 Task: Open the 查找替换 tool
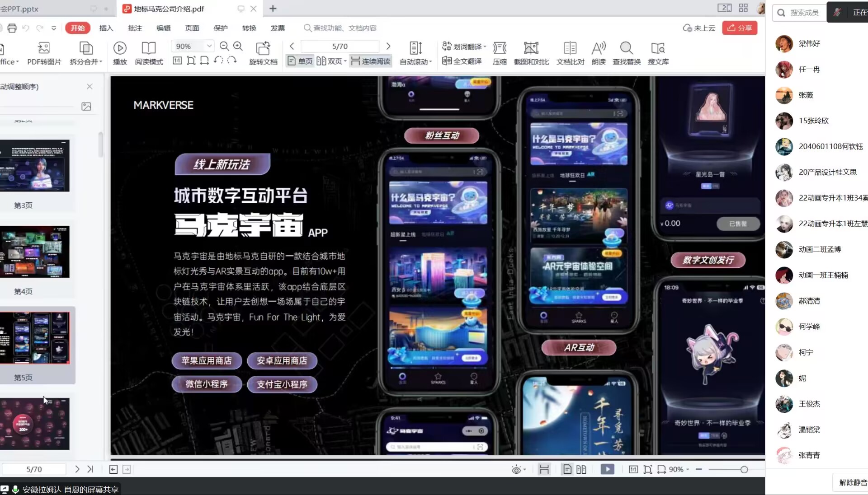click(x=627, y=53)
